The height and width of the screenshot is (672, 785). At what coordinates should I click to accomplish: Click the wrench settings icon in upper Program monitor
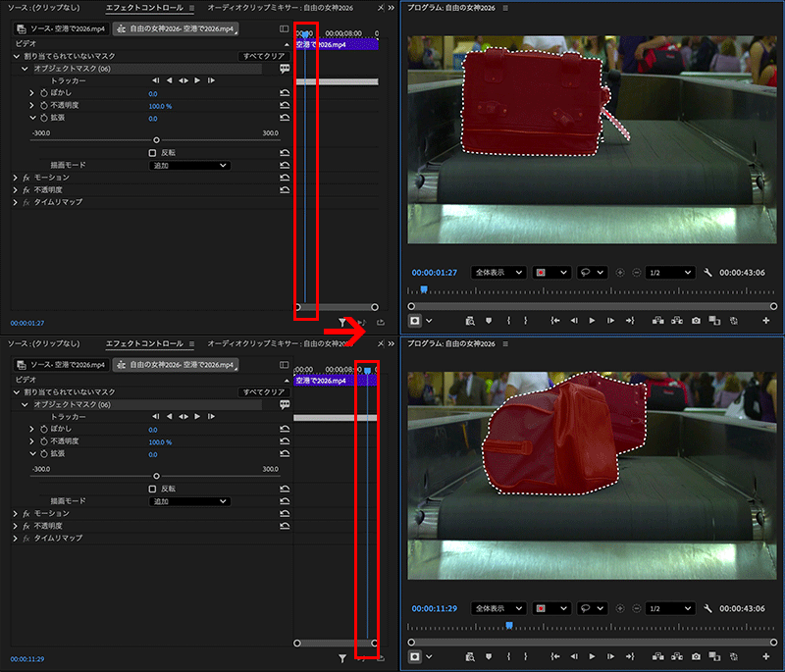[x=706, y=272]
